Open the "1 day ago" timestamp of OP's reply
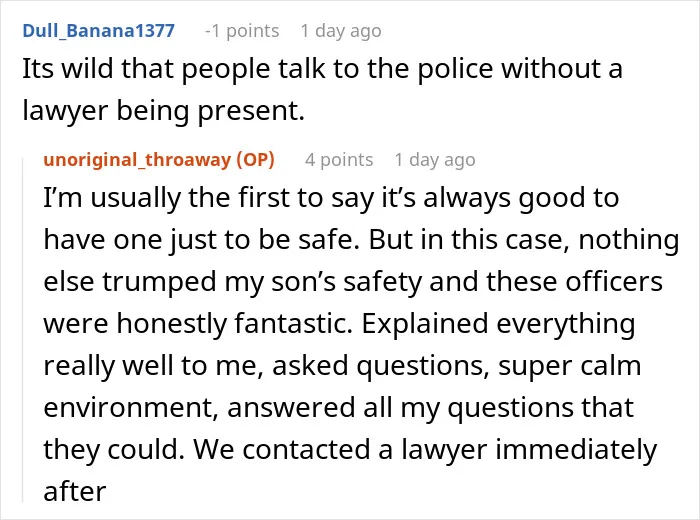 click(x=435, y=160)
